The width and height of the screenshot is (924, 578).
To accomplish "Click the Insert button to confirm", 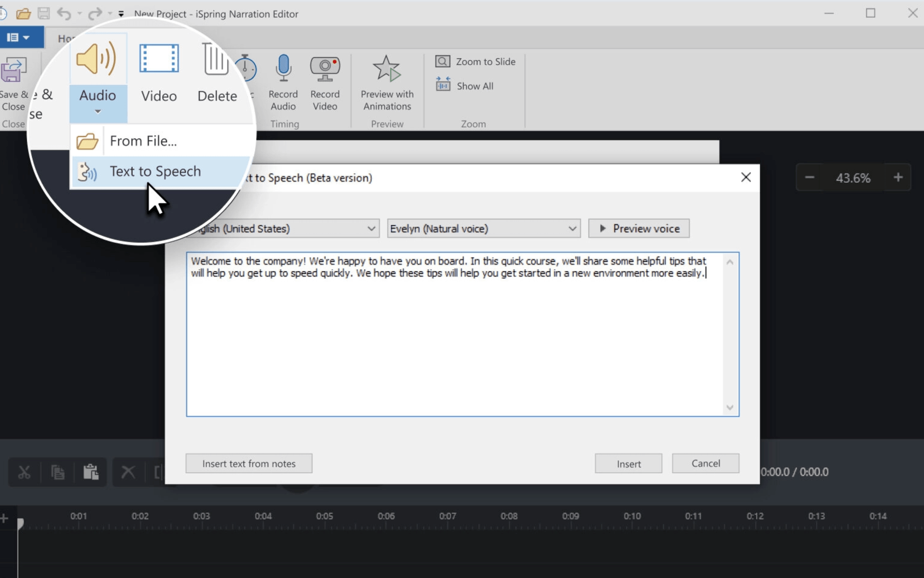I will tap(629, 463).
